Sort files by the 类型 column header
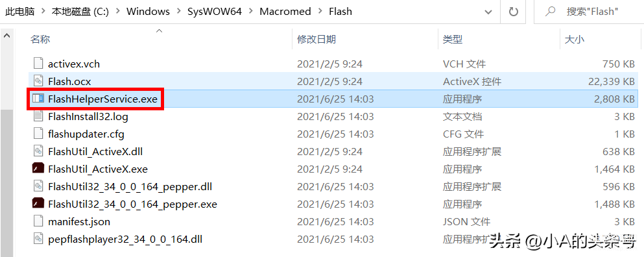This screenshot has width=644, height=257. coord(452,40)
